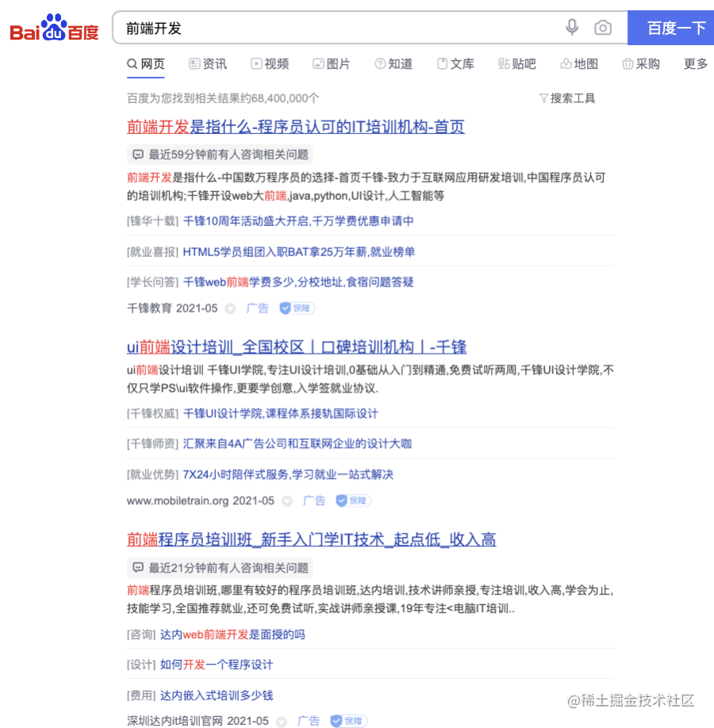Click the 保障 badge next to 深圳达内it培训官网
Viewport: 714px width, 728px height.
click(348, 721)
